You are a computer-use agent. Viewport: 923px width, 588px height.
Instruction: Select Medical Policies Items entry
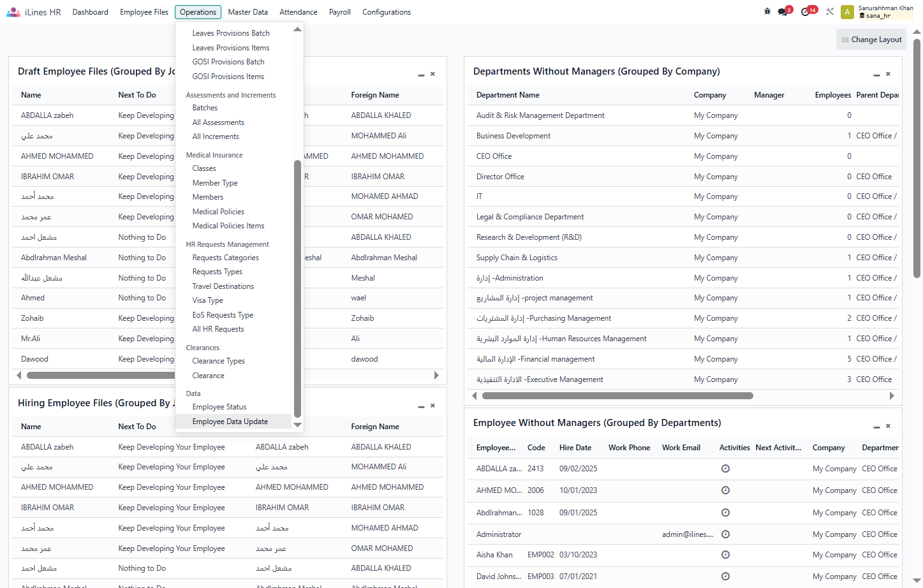233,226
